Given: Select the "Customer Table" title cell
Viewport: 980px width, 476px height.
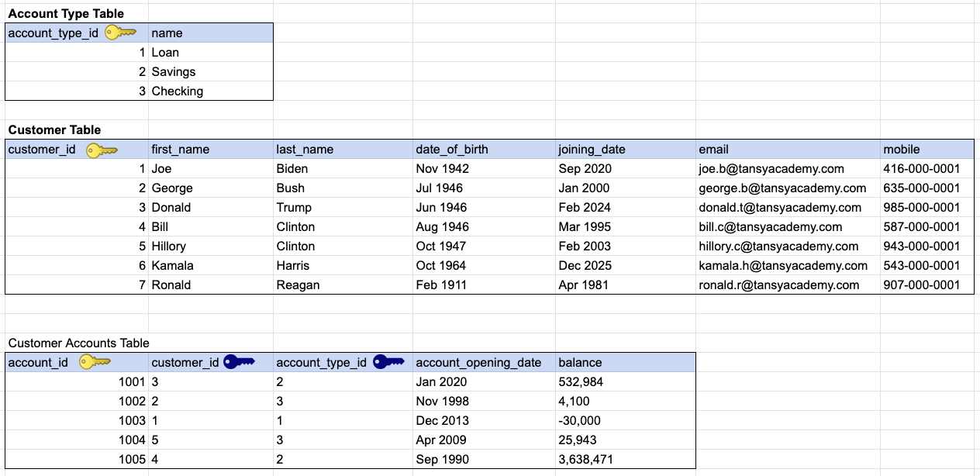Looking at the screenshot, I should click(54, 129).
